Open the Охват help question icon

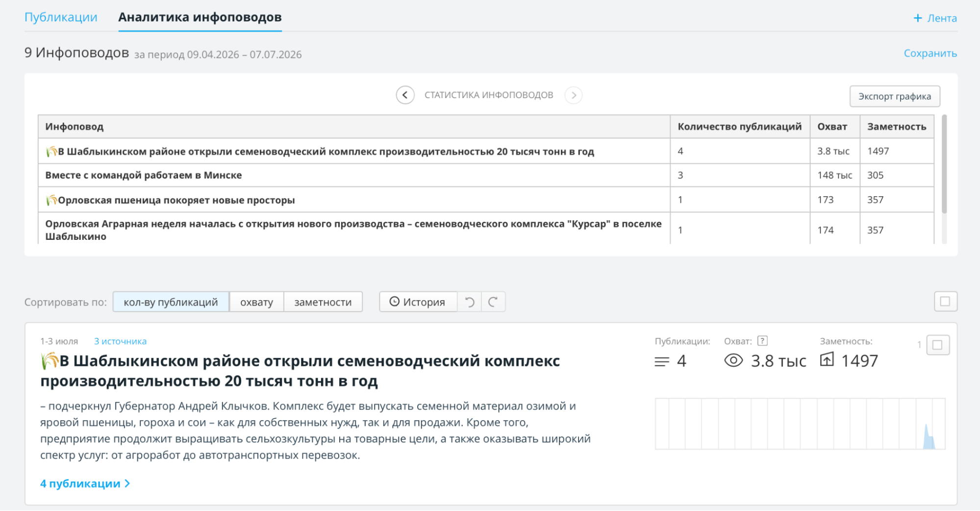point(762,341)
